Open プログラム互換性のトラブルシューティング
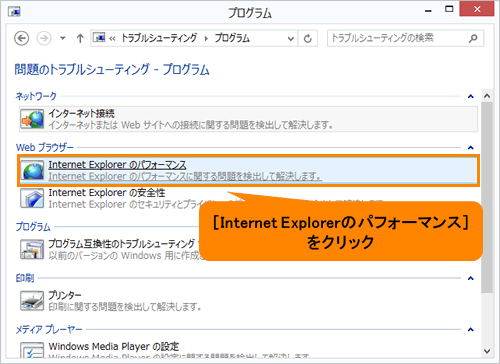Image resolution: width=500 pixels, height=364 pixels. tap(122, 244)
